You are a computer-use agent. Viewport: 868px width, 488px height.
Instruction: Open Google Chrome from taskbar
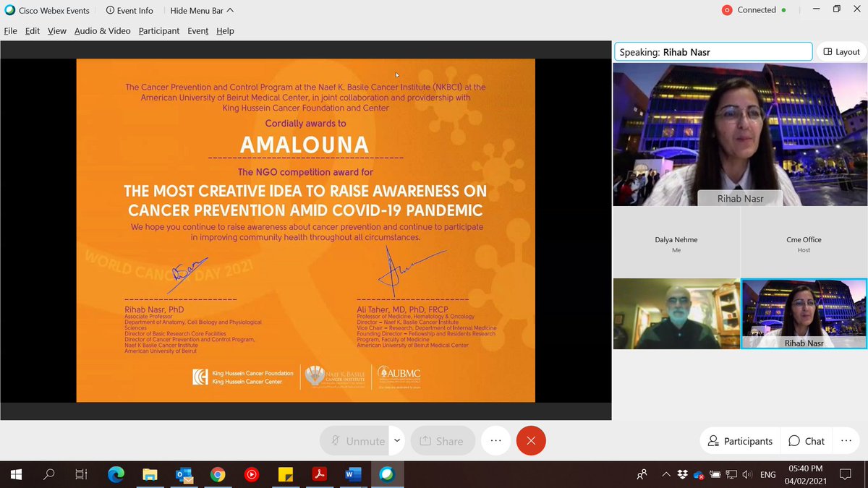[x=217, y=474]
